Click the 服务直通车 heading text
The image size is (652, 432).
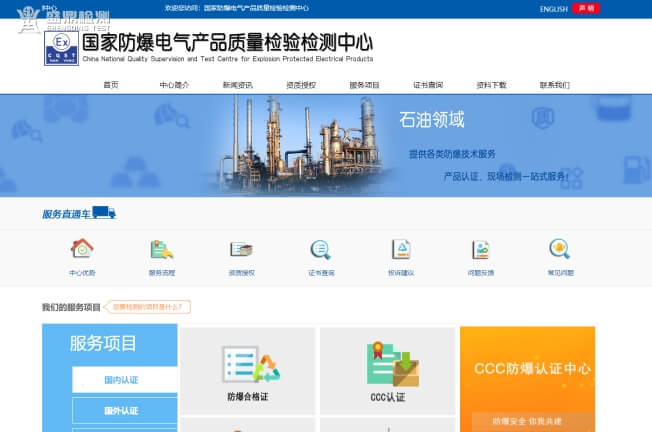pyautogui.click(x=66, y=214)
